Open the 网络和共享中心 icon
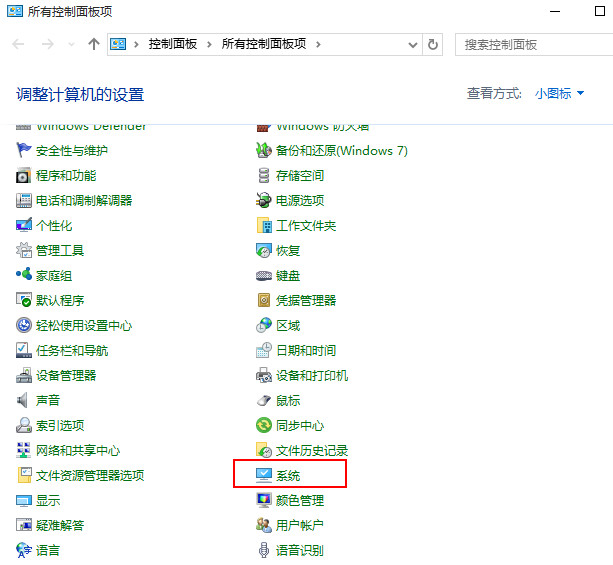The width and height of the screenshot is (613, 565). coord(23,450)
